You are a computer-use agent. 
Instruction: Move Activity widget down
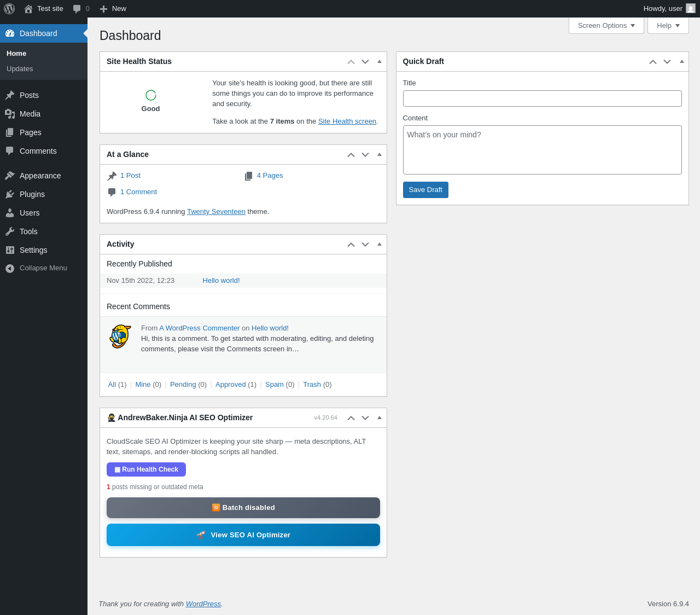(x=365, y=245)
